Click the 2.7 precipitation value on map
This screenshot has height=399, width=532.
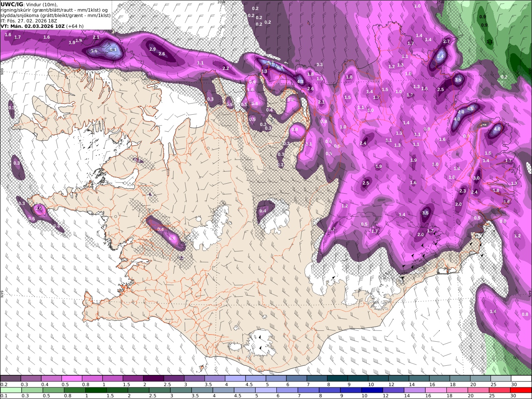tap(446, 42)
